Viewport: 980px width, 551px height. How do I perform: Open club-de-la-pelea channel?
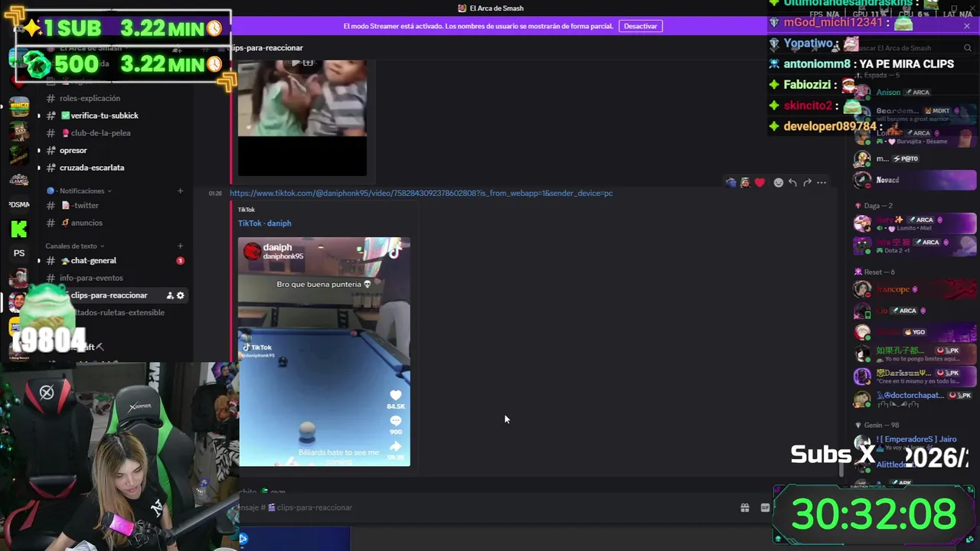(115, 133)
